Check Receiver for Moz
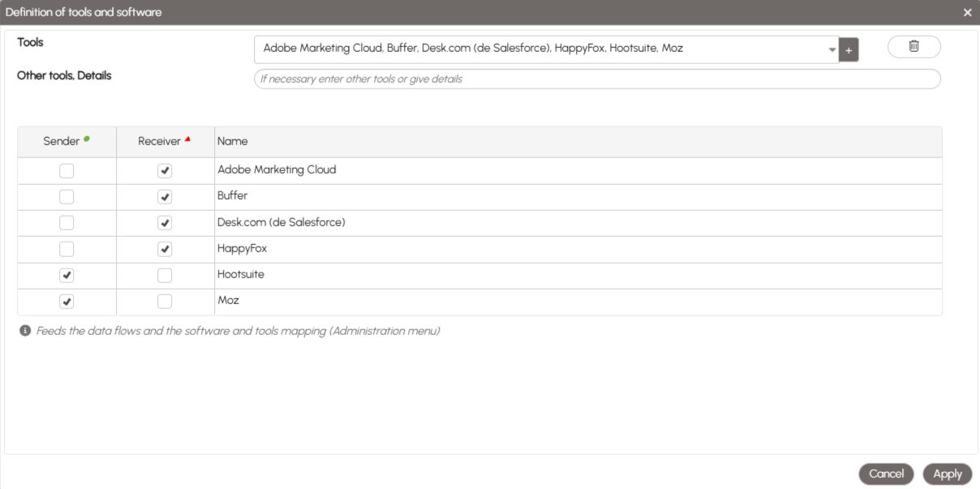Viewport: 980px width, 489px height. coord(165,302)
